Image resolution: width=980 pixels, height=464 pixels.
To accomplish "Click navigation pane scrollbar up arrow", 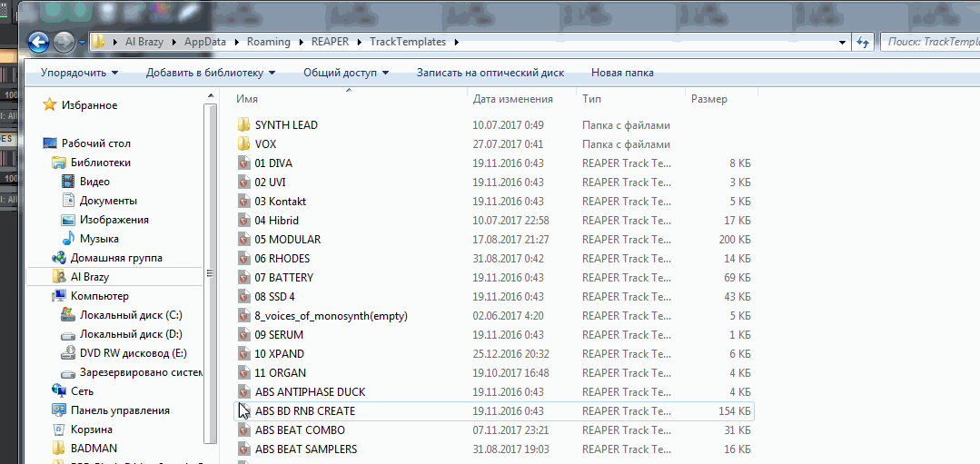I will pos(211,95).
